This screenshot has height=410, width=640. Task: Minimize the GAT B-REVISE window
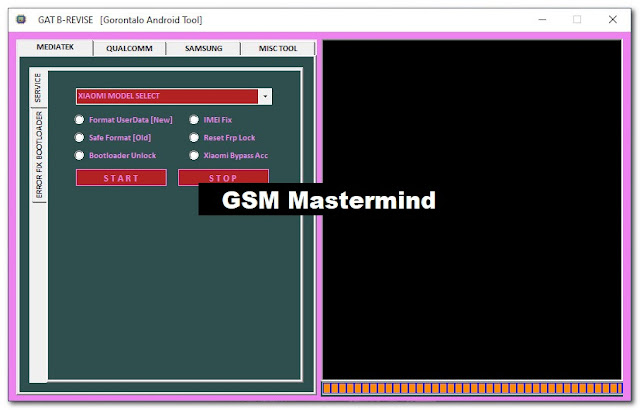coord(542,19)
